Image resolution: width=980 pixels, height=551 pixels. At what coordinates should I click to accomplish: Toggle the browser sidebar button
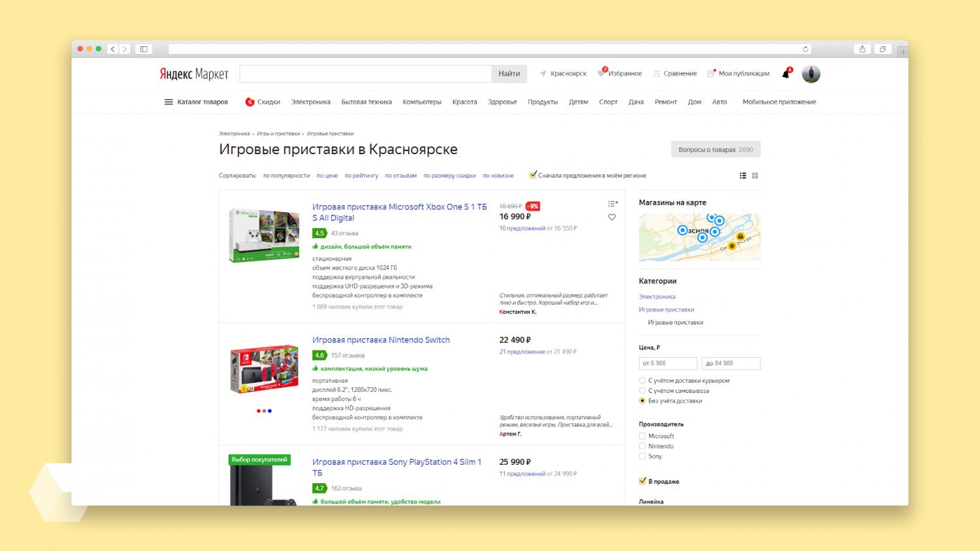click(x=144, y=49)
